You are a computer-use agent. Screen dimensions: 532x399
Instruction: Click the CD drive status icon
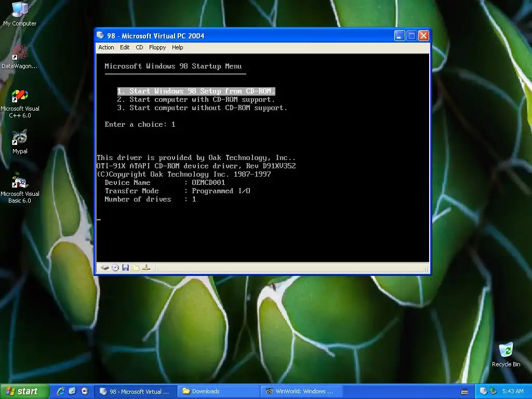[115, 268]
